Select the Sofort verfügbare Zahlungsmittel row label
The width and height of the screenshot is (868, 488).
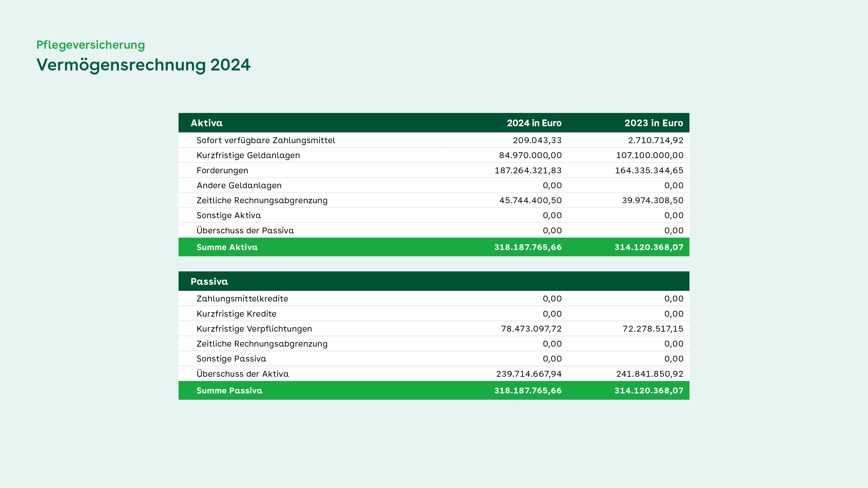266,140
